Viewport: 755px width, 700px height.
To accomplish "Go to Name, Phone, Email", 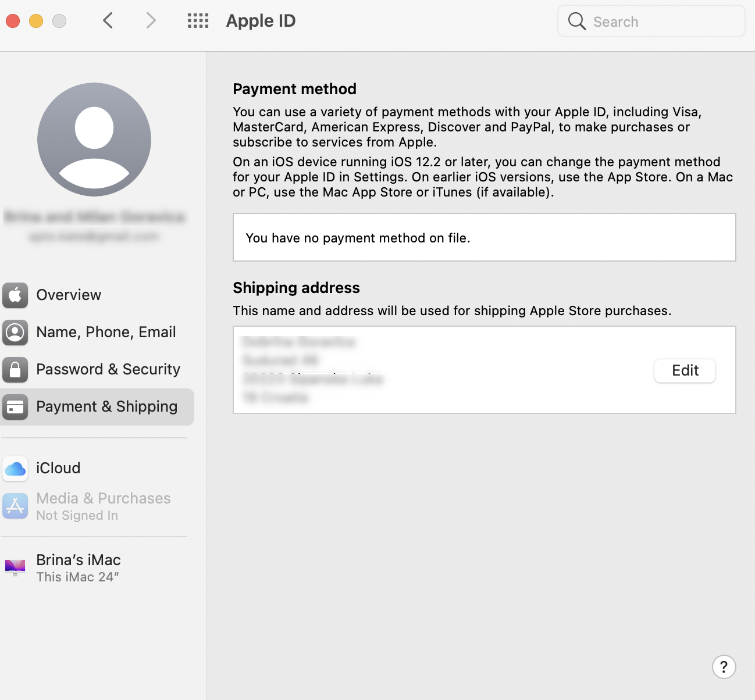I will tap(97, 333).
